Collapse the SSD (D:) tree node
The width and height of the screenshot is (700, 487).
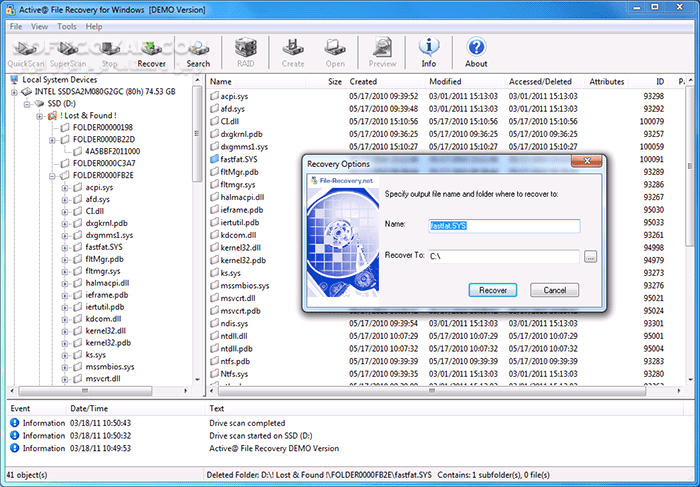26,103
